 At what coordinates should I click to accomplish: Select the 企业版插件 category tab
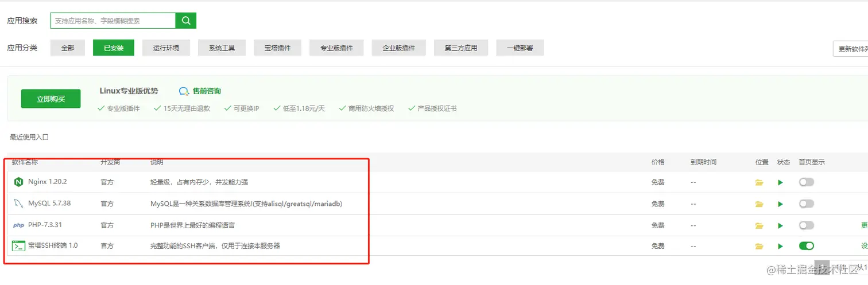tap(399, 48)
